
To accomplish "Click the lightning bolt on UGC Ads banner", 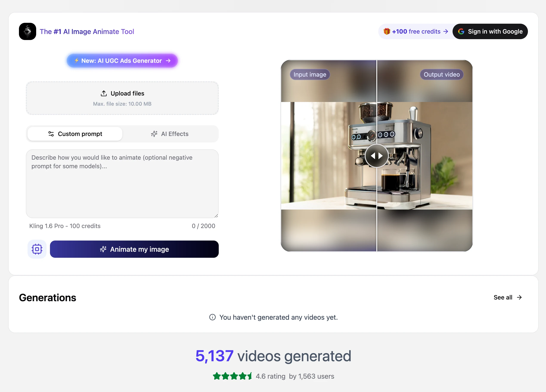I will 77,61.
